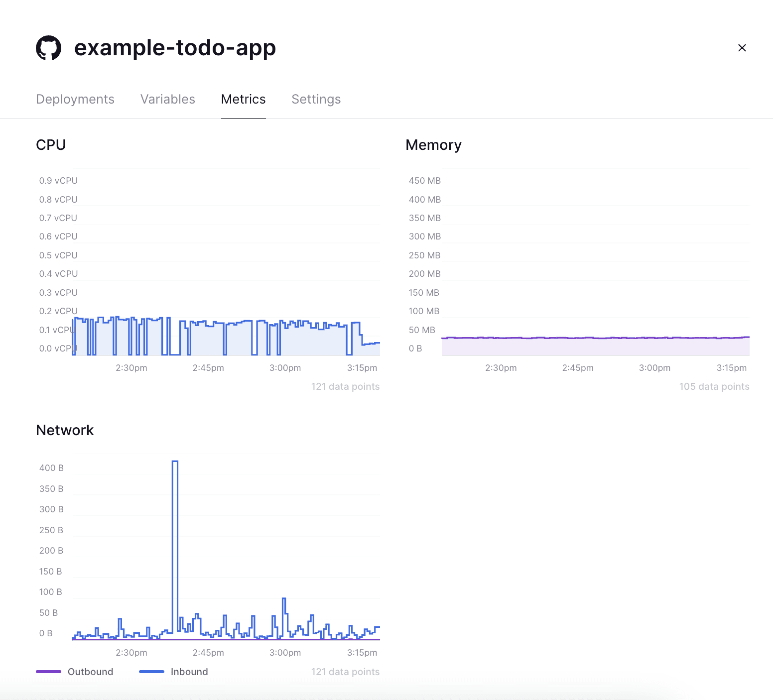Switch to the Variables tab
Viewport: 773px width, 700px height.
[168, 99]
